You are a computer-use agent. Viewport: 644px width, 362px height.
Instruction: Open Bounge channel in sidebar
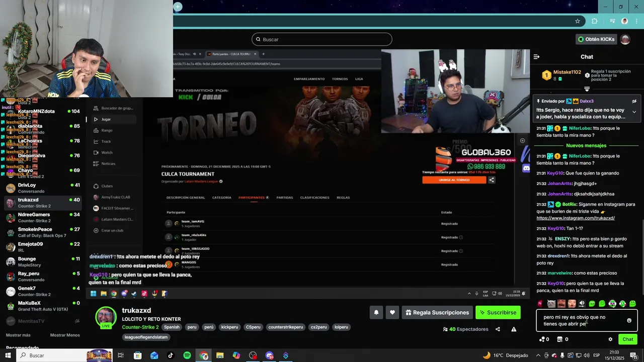pyautogui.click(x=43, y=261)
